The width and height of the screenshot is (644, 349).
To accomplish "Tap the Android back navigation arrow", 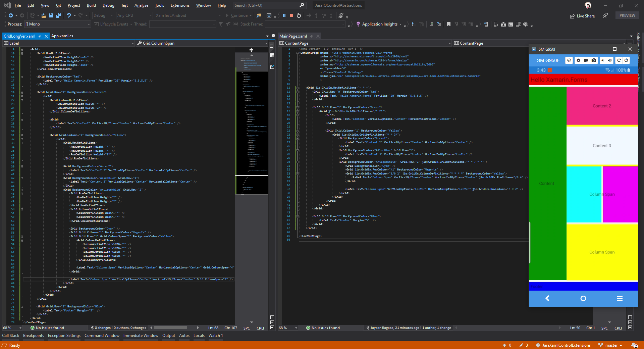I will (x=547, y=298).
